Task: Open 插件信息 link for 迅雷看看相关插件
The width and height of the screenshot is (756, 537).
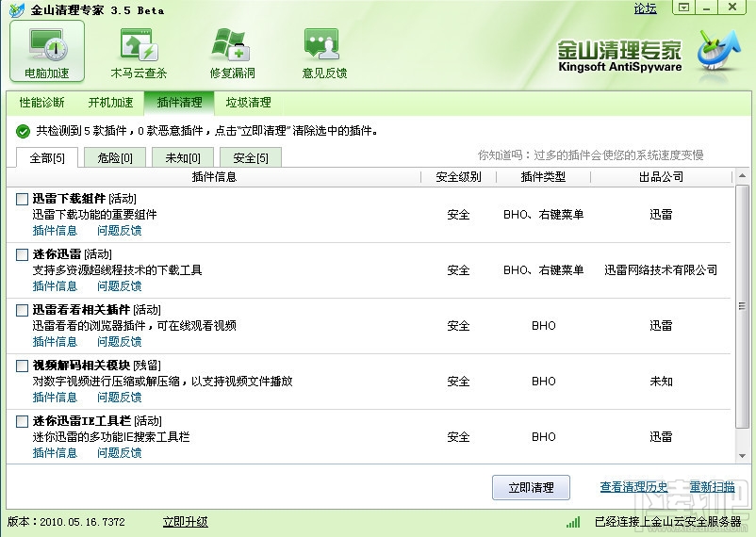Action: click(x=55, y=341)
